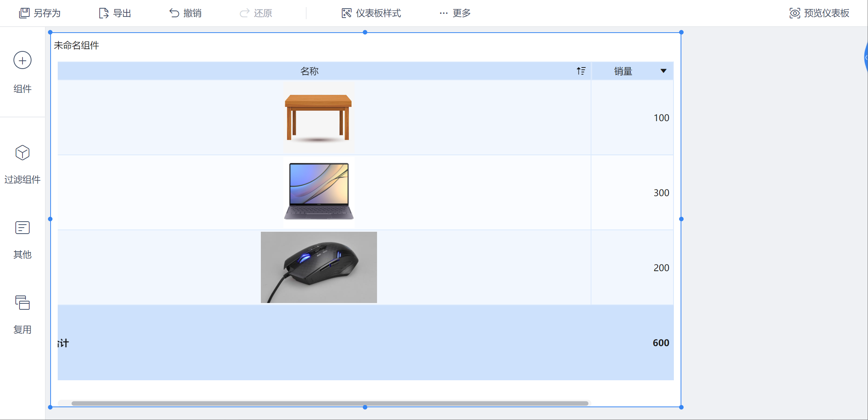Viewport: 868px width, 420px height.
Task: Click Save As (另存为) in toolbar
Action: pyautogui.click(x=40, y=13)
